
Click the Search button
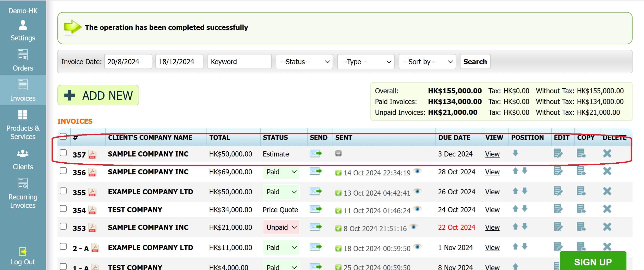pos(475,62)
